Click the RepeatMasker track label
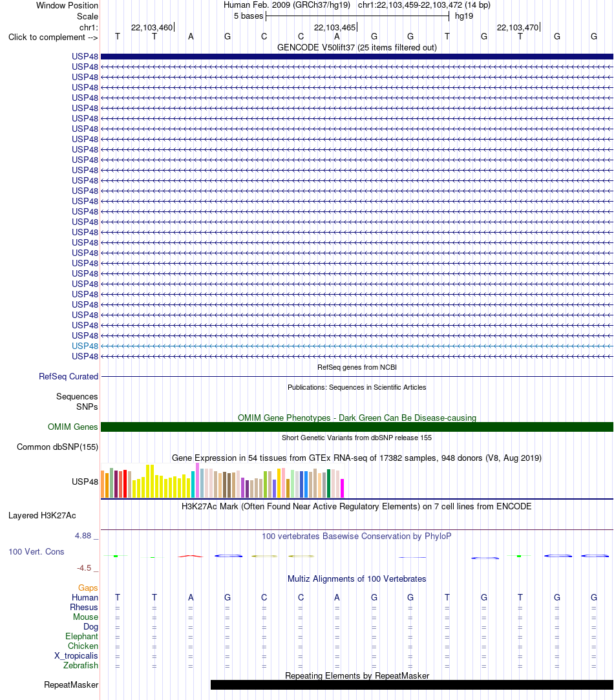The image size is (614, 700). (71, 685)
